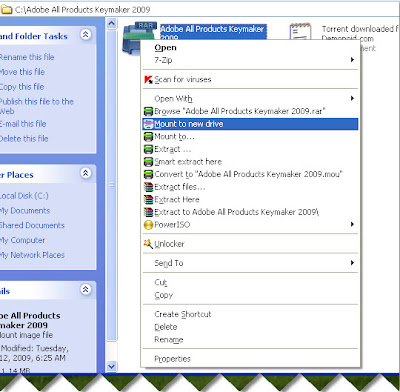Choose Scan for viruses
Image resolution: width=400 pixels, height=392 pixels.
(250, 80)
